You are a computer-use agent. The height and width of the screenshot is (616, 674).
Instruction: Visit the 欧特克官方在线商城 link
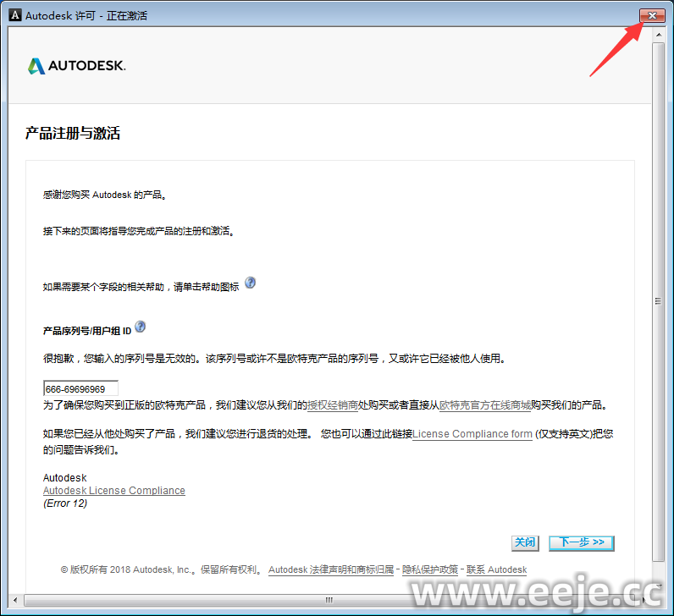484,405
